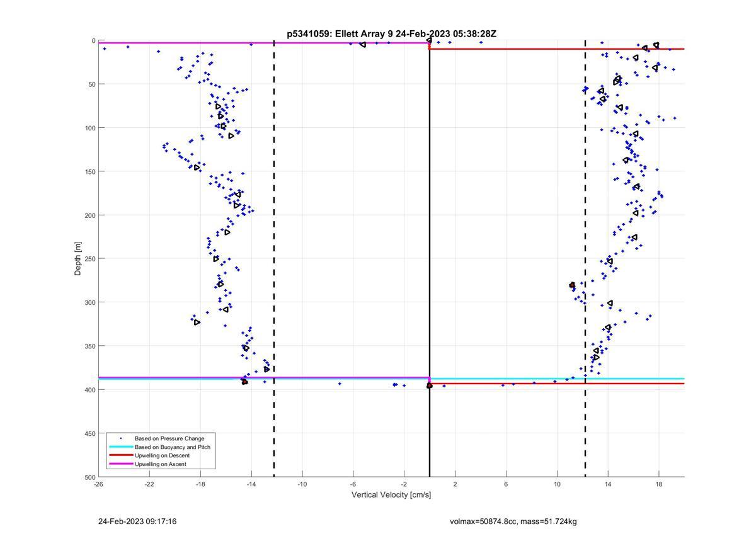Click the y-axis tick label 300

tap(90, 302)
